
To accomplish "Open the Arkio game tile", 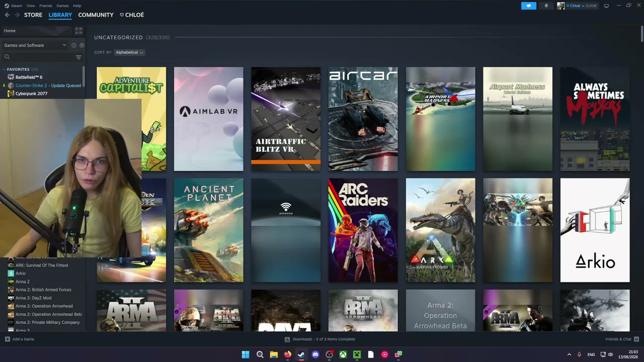I will [x=595, y=230].
